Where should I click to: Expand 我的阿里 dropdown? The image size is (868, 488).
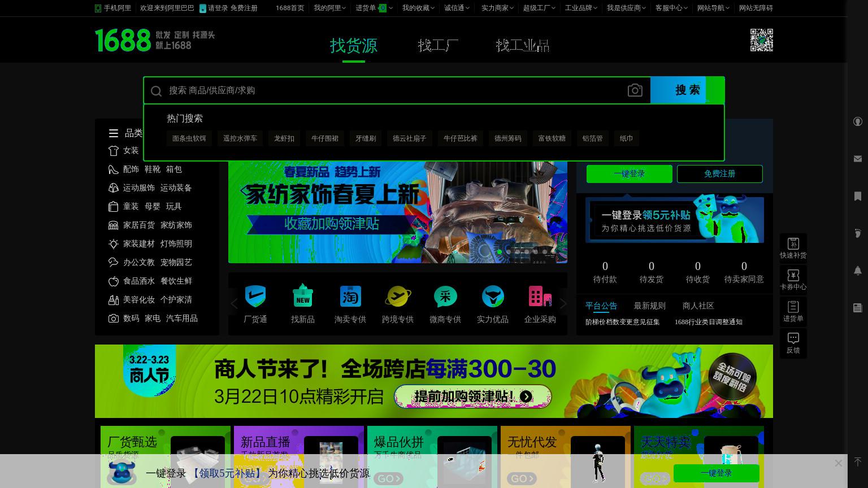coord(330,8)
